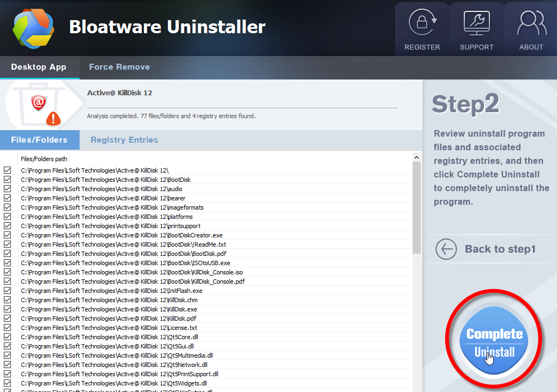Uncheck the Qt5Gui.dll checkbox
The height and width of the screenshot is (392, 557).
(7, 346)
